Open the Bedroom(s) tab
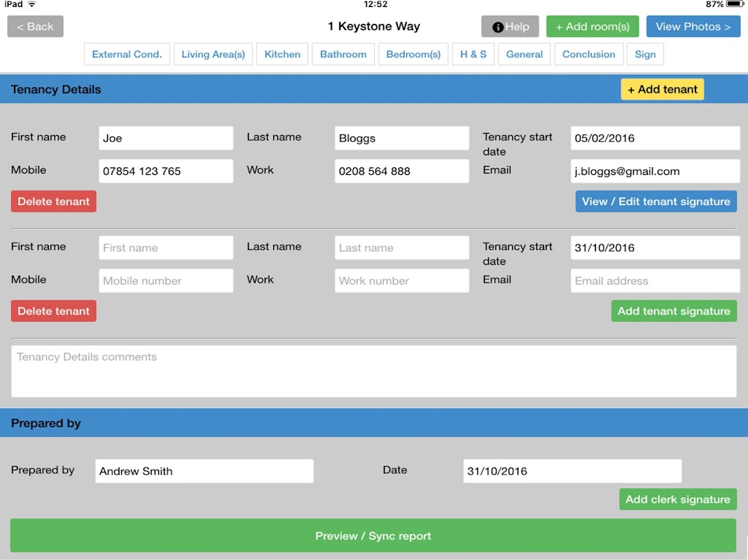The height and width of the screenshot is (560, 748). (x=413, y=55)
